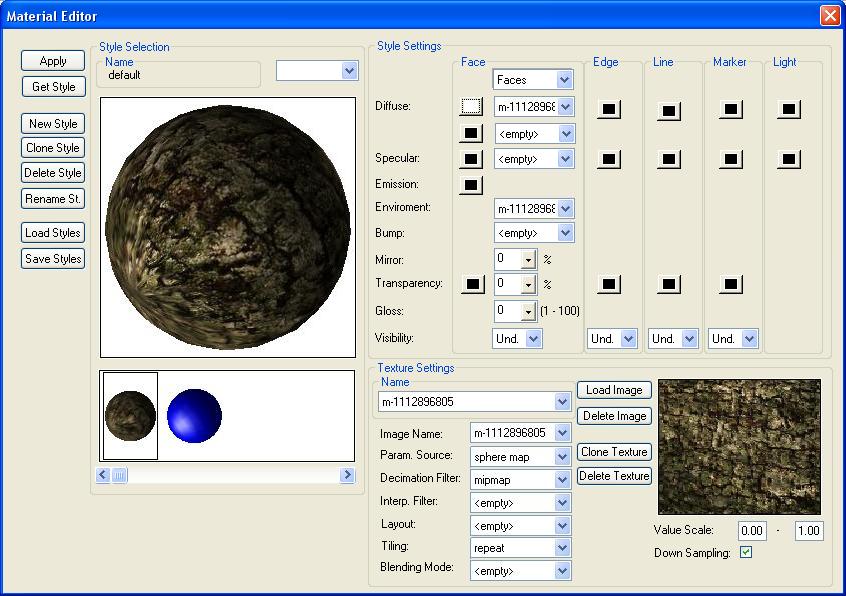The height and width of the screenshot is (596, 846).
Task: Expand the Param. Source sphere map dropdown
Action: coord(562,457)
